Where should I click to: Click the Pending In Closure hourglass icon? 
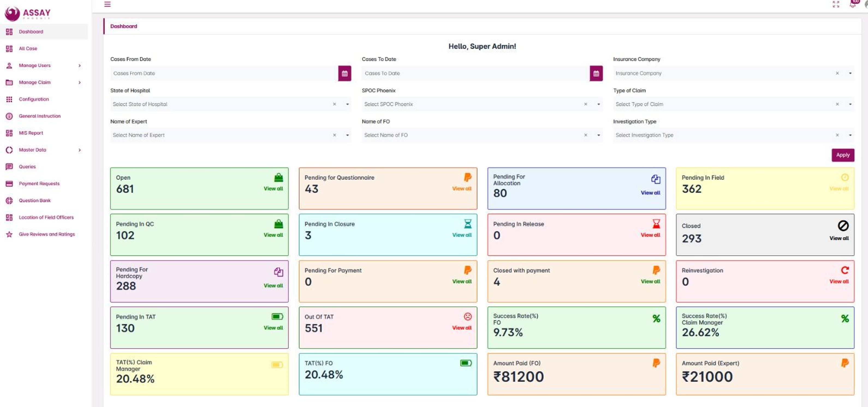[x=468, y=223]
